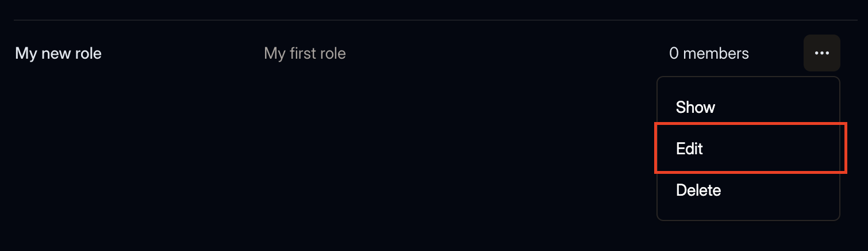
Task: Edit the My new role entry
Action: click(689, 149)
